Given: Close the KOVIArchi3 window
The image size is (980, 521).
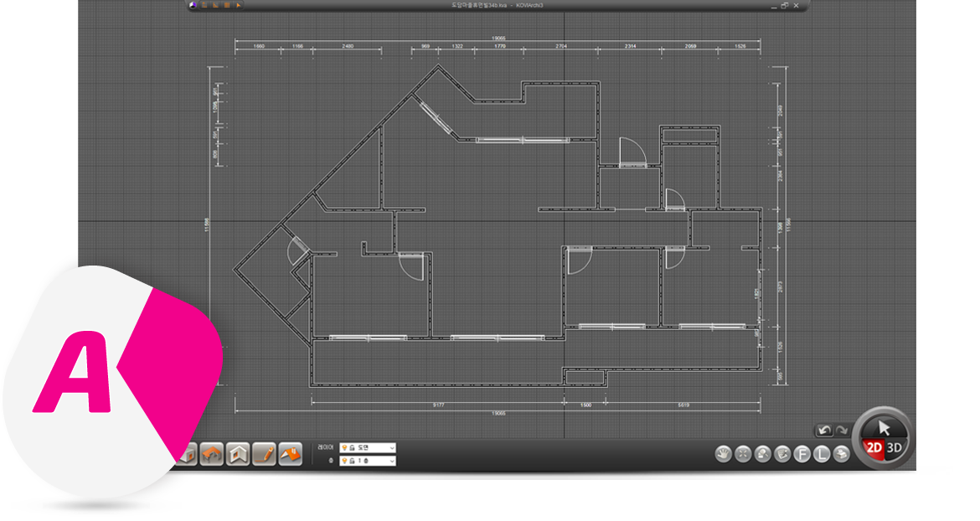Looking at the screenshot, I should (x=797, y=6).
